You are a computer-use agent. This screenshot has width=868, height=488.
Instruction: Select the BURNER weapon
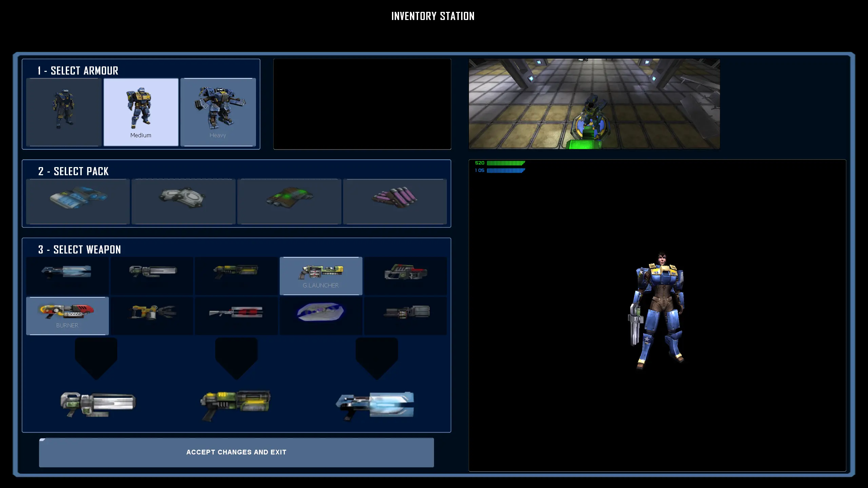(67, 316)
